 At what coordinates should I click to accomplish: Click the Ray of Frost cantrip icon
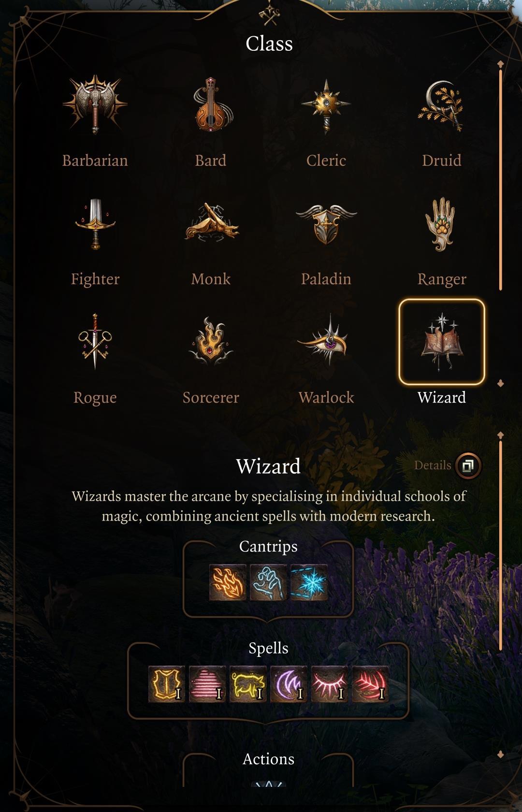point(309,582)
